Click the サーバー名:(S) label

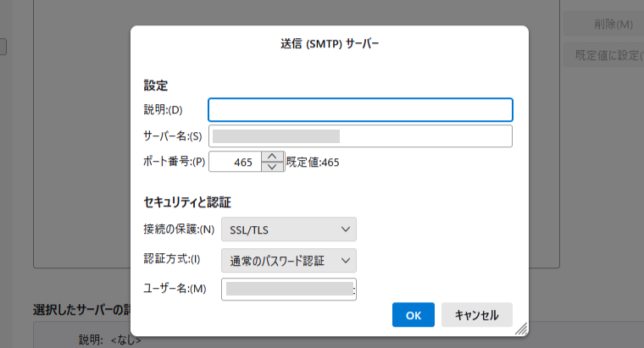point(173,136)
